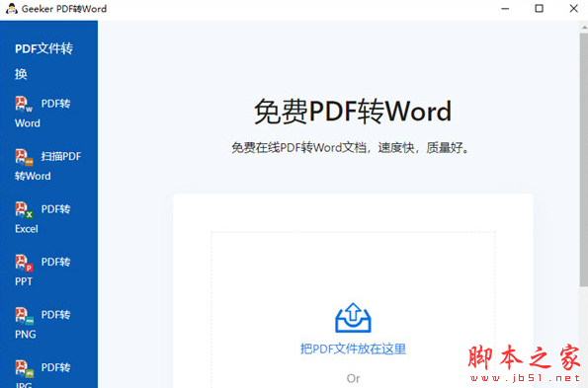The image size is (588, 388).
Task: Click the PDF to Word icon in the sidebar
Action: (24, 104)
